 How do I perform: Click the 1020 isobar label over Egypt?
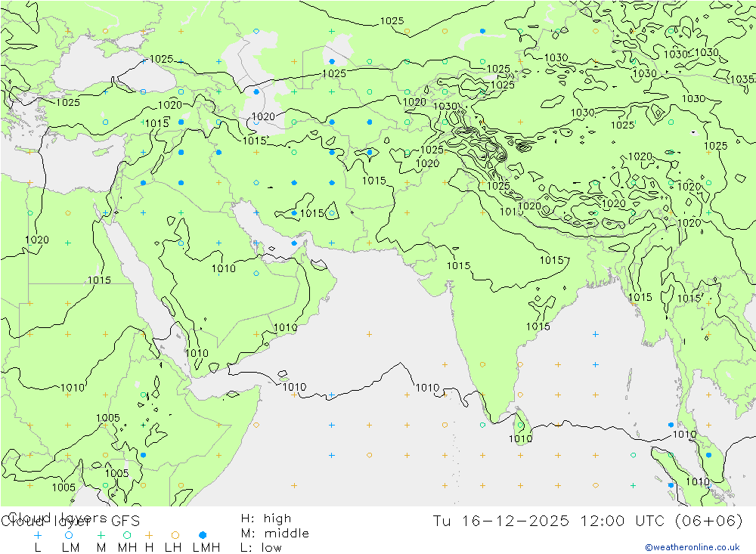[37, 240]
